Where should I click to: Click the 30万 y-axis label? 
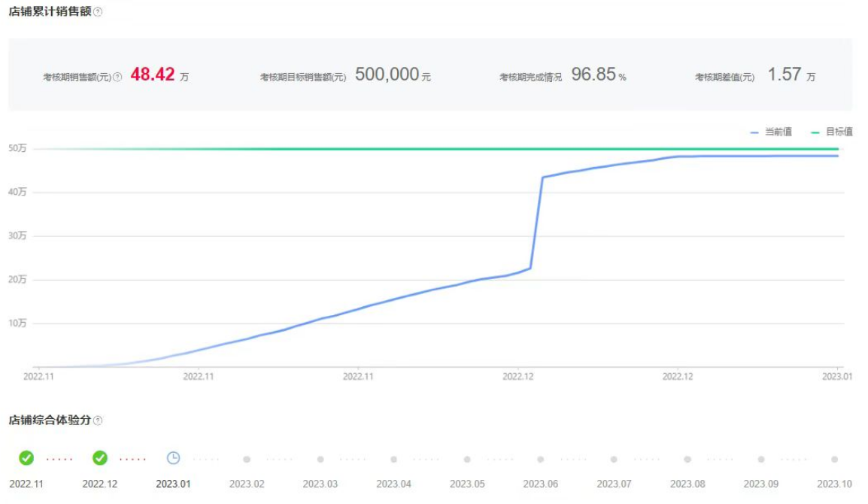17,235
